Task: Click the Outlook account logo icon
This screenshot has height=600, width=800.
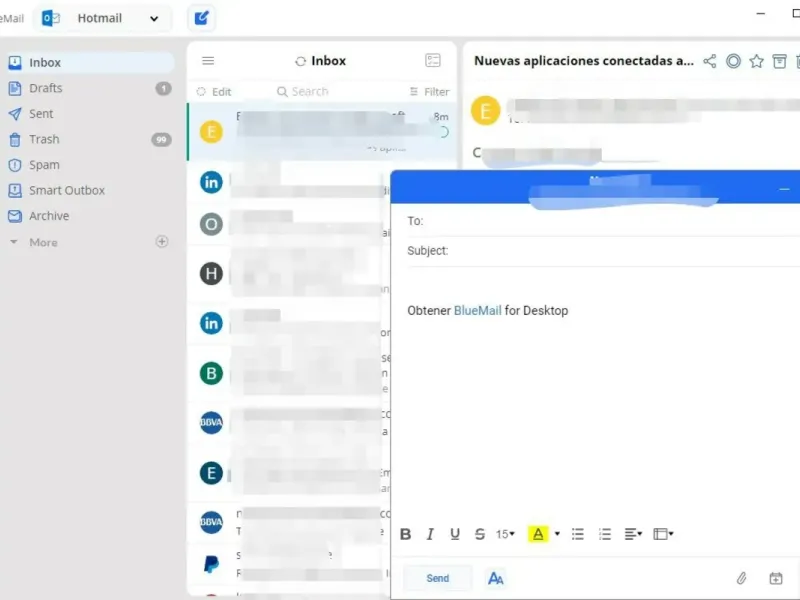Action: [51, 18]
